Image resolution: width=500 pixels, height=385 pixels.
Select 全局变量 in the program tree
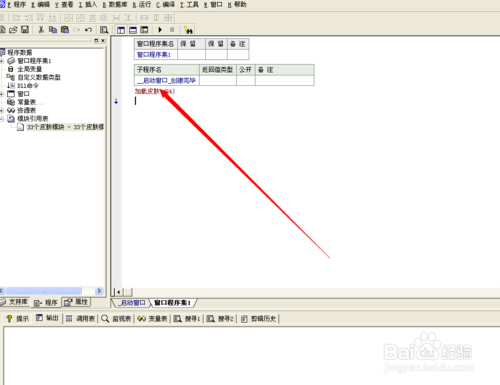[x=30, y=69]
